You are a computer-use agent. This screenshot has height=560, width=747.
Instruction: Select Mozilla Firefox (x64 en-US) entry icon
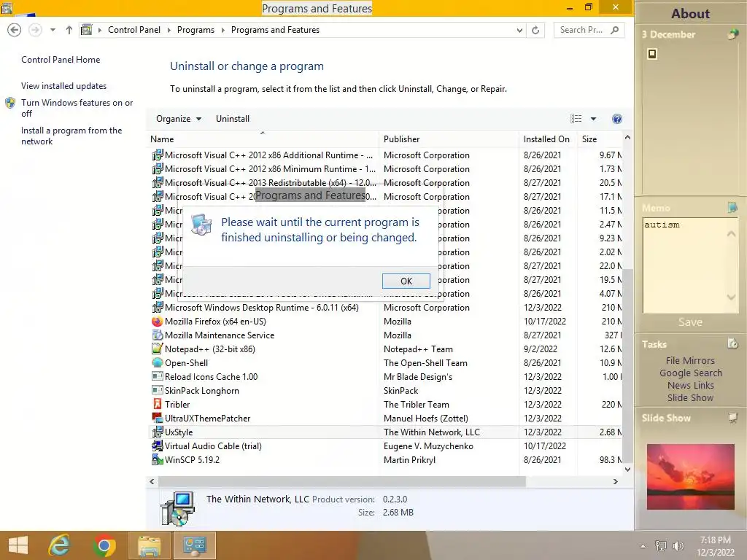coord(158,322)
